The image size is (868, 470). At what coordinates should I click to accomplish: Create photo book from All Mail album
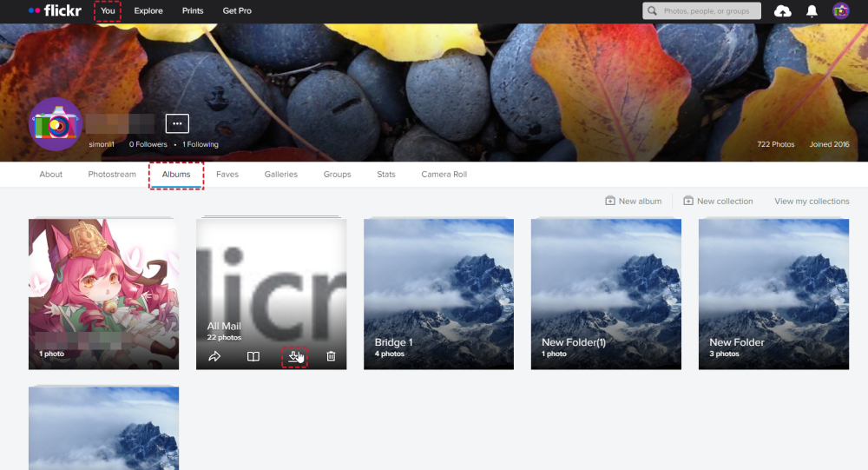click(x=253, y=356)
